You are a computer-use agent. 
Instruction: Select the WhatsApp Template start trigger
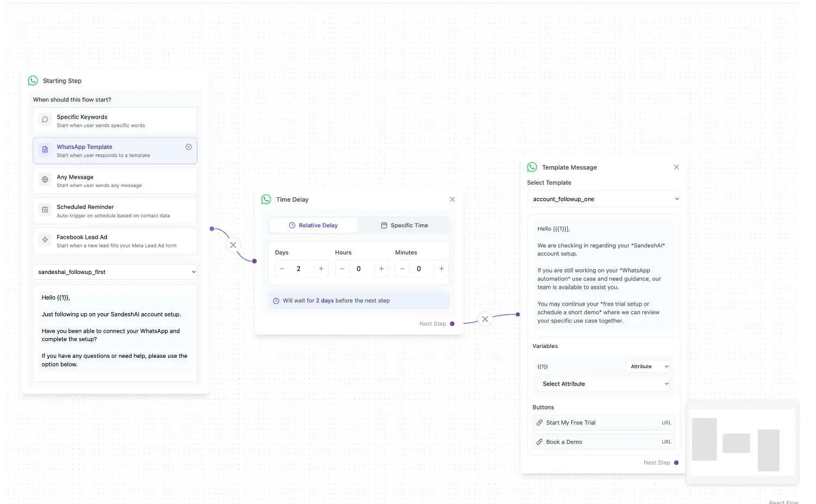coord(115,151)
